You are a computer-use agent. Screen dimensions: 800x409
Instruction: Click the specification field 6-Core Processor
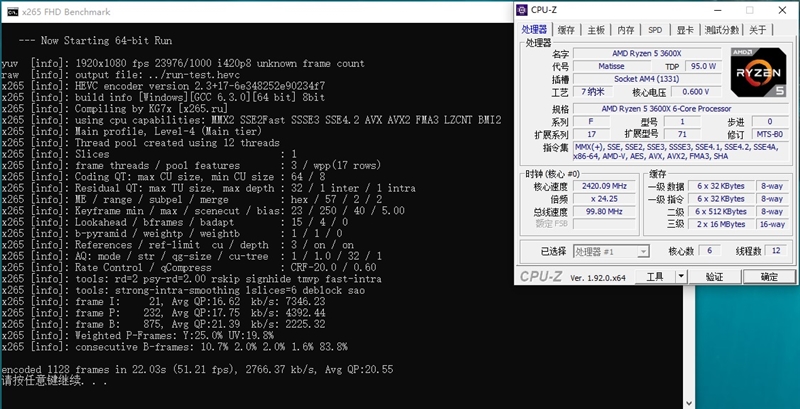point(679,109)
